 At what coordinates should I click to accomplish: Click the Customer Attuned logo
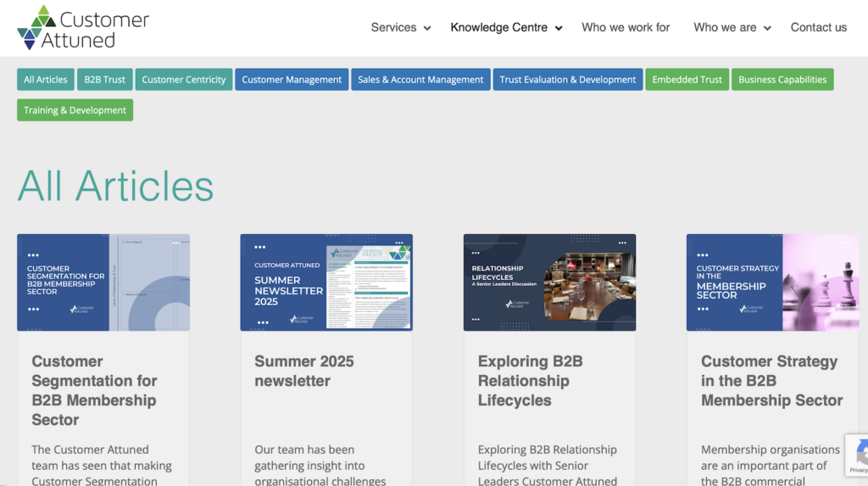tap(83, 28)
